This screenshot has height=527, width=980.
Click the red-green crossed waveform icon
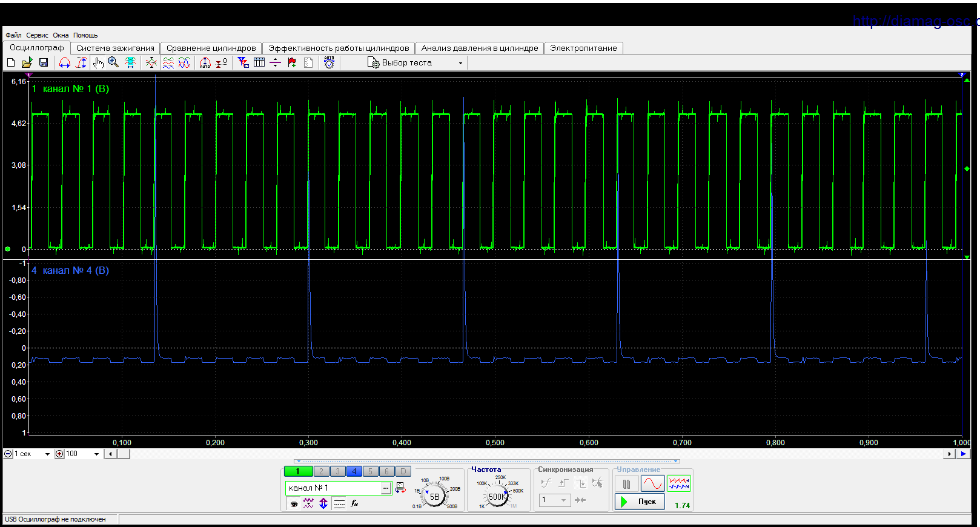(x=151, y=62)
